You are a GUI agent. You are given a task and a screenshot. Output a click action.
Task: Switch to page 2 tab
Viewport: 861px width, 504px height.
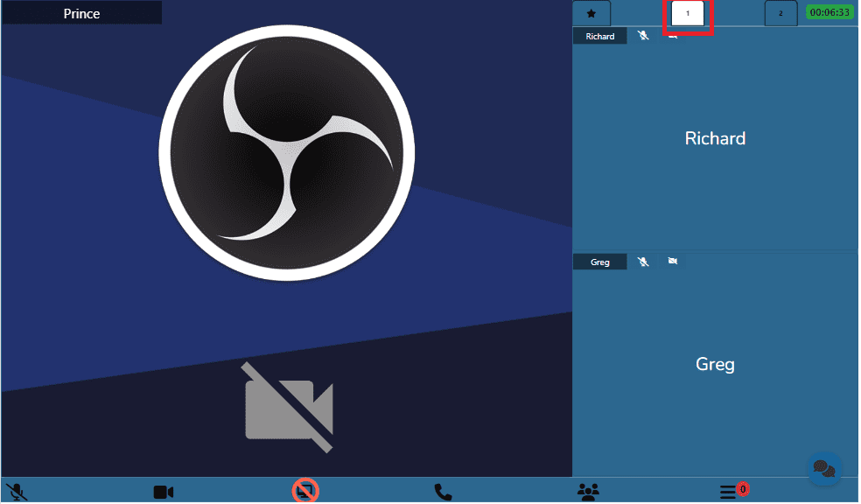click(780, 14)
